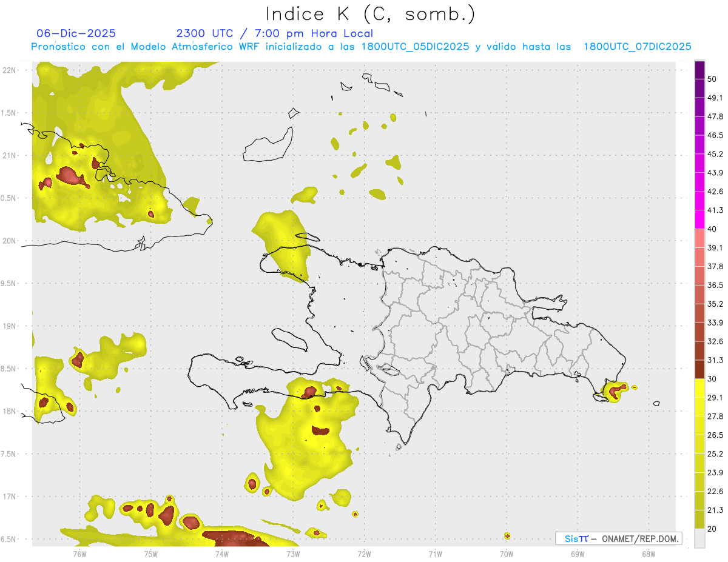Screen dimensions: 728x562
Task: Click the title "Indice K (C, somb.)"
Action: (x=370, y=14)
